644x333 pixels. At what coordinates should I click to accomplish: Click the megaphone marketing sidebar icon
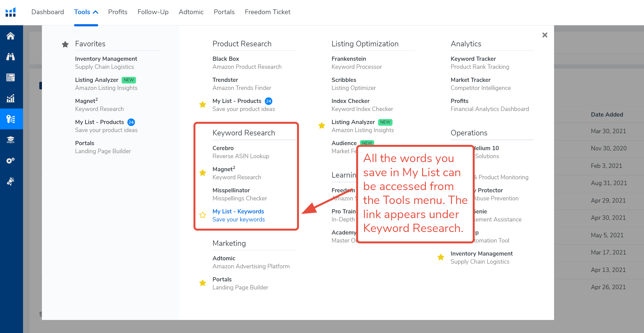pyautogui.click(x=11, y=181)
